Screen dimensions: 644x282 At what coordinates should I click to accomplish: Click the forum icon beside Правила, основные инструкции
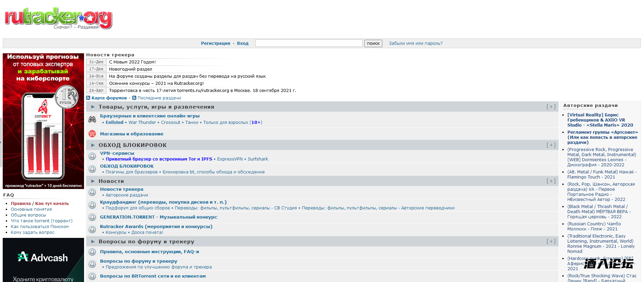(92, 252)
